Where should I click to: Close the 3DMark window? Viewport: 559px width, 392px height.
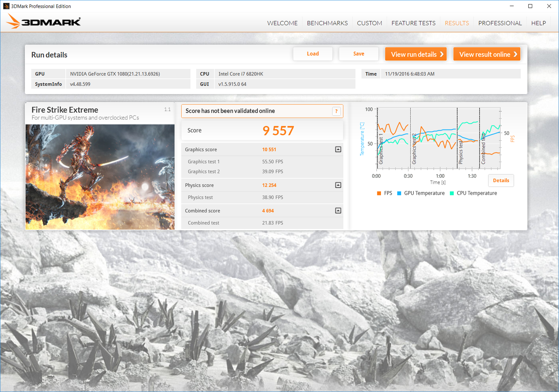[549, 6]
